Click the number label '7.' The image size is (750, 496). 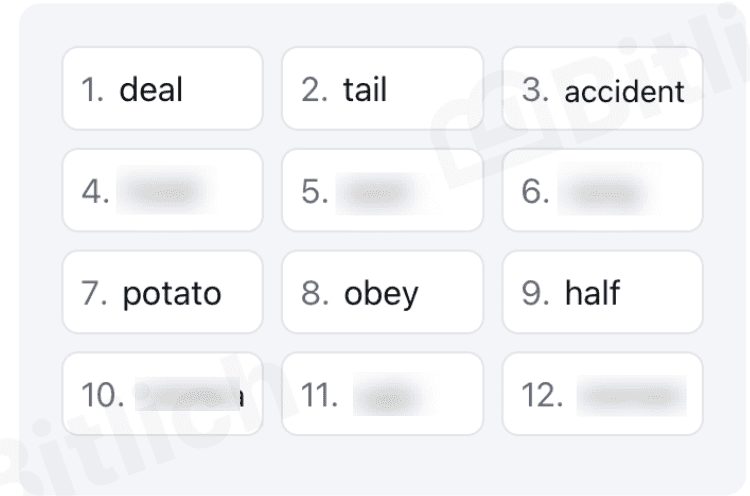click(x=94, y=293)
